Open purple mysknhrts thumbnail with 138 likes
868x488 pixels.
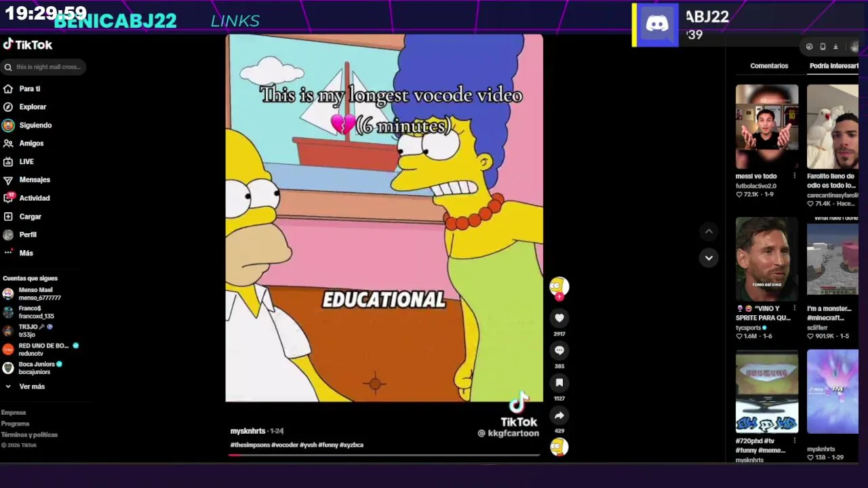click(x=833, y=391)
